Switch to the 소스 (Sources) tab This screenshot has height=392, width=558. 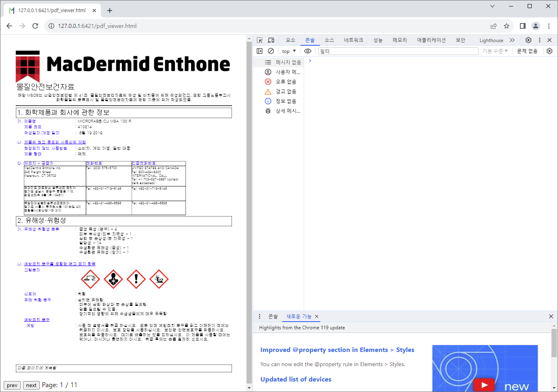(x=329, y=40)
